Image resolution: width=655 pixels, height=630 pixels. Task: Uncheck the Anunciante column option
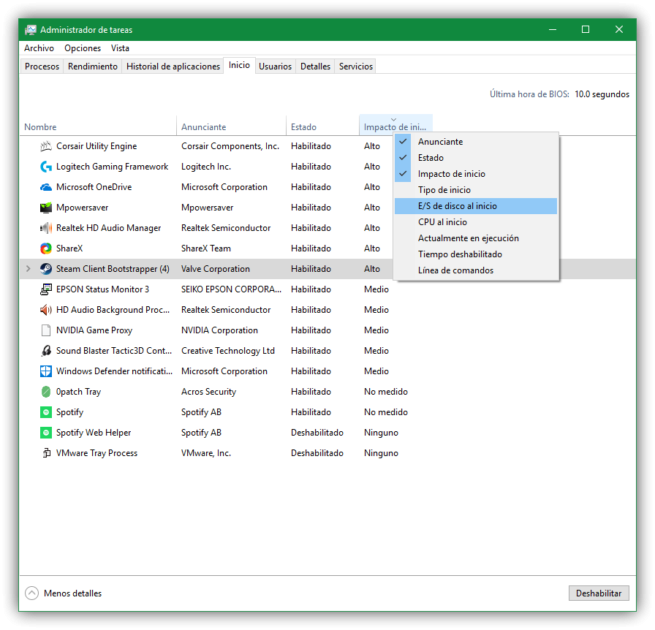point(476,142)
